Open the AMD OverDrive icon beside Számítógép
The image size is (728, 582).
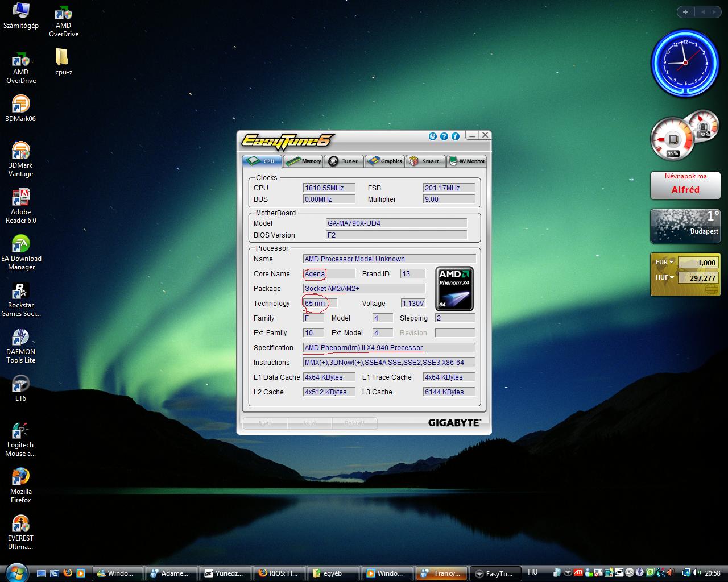click(64, 21)
